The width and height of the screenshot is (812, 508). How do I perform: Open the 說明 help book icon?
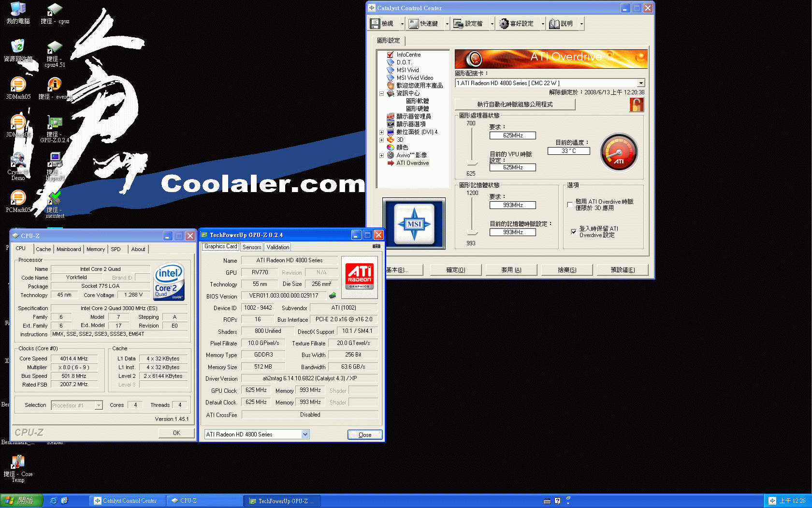(x=554, y=23)
